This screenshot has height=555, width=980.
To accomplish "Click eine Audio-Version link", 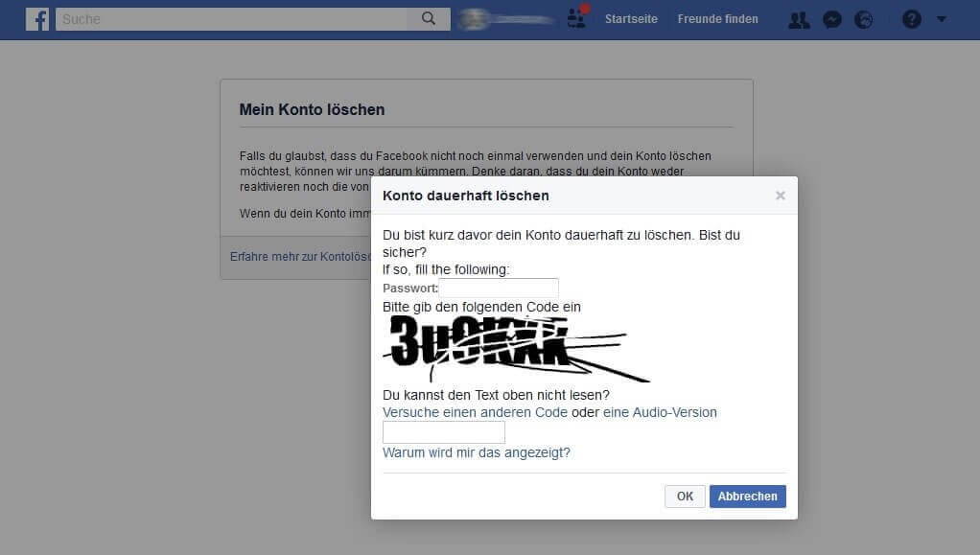I will pos(660,412).
